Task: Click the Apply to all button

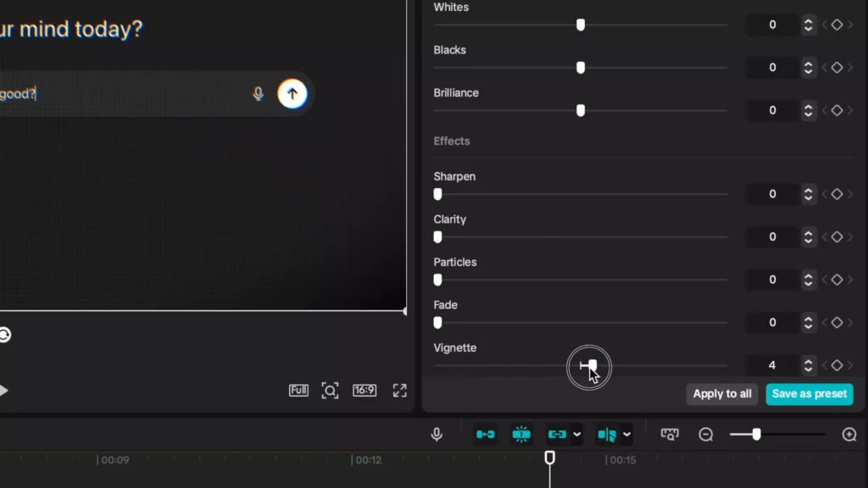Action: 721,394
